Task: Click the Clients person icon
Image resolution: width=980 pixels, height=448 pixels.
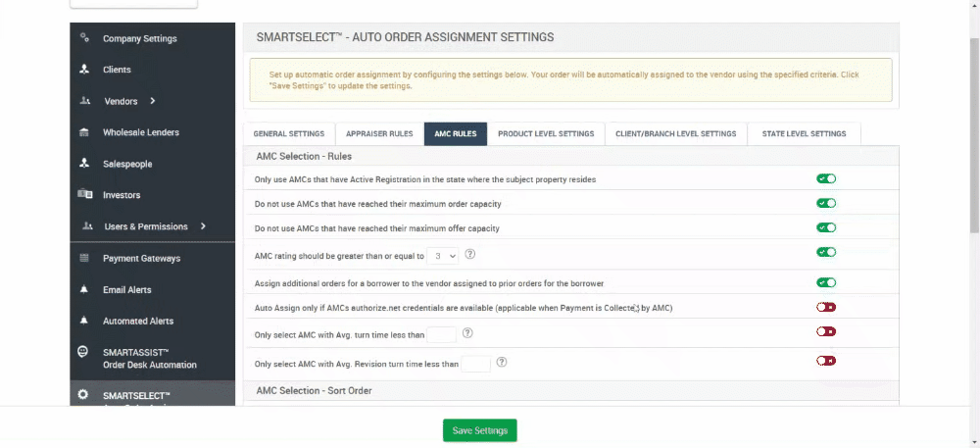Action: click(x=84, y=70)
